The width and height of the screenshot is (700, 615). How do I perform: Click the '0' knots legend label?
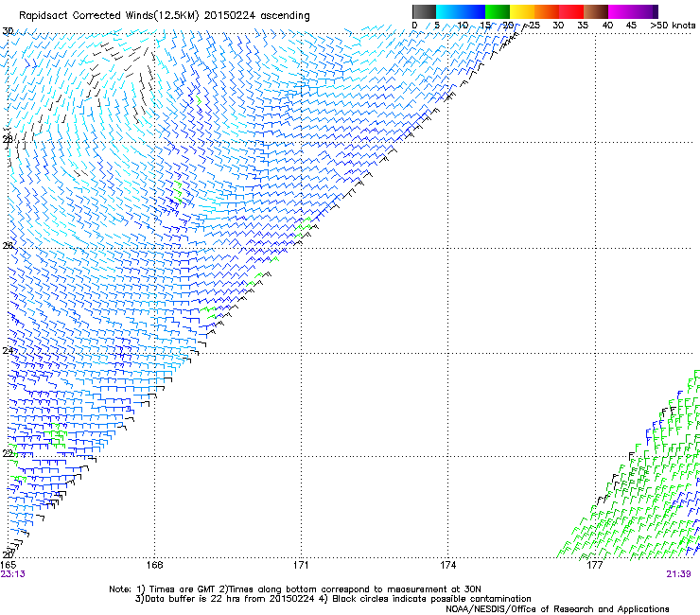click(414, 26)
